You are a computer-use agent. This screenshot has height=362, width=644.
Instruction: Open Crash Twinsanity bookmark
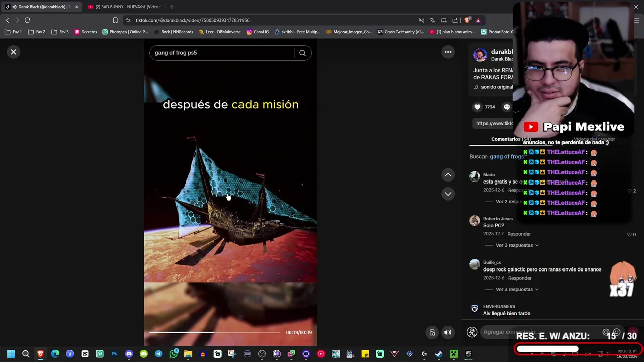400,32
